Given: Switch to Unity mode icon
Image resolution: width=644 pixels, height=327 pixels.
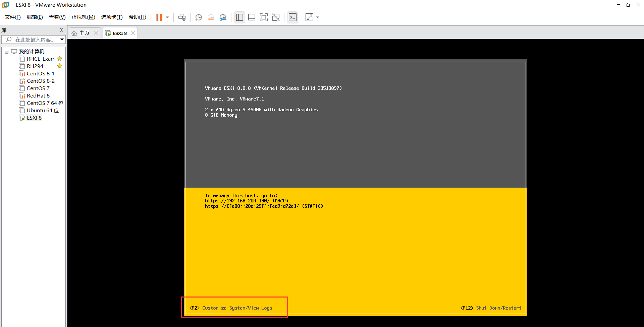Looking at the screenshot, I should [x=276, y=17].
